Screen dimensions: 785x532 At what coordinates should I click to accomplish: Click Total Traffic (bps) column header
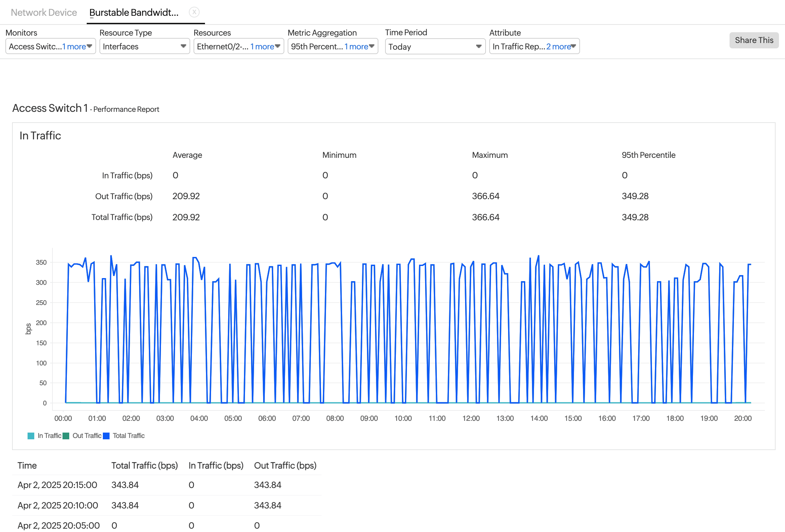[144, 465]
